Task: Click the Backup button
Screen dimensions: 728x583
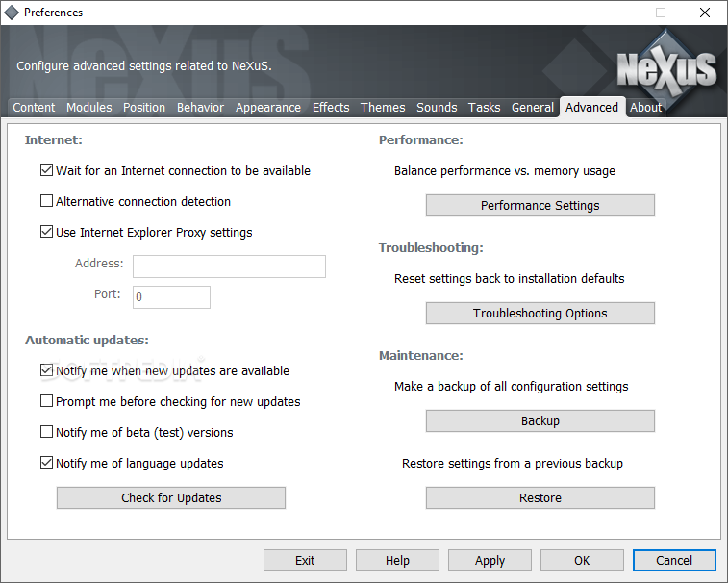Action: click(540, 420)
